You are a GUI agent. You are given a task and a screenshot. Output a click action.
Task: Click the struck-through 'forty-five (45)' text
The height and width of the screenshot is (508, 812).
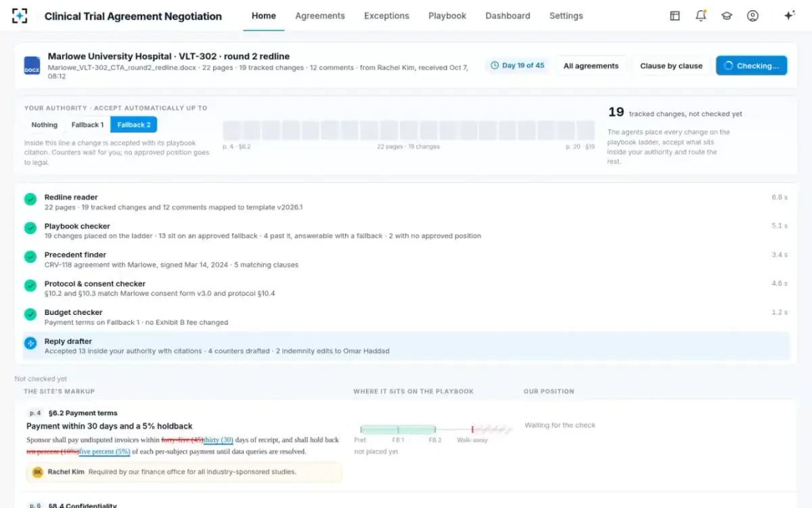pos(182,440)
